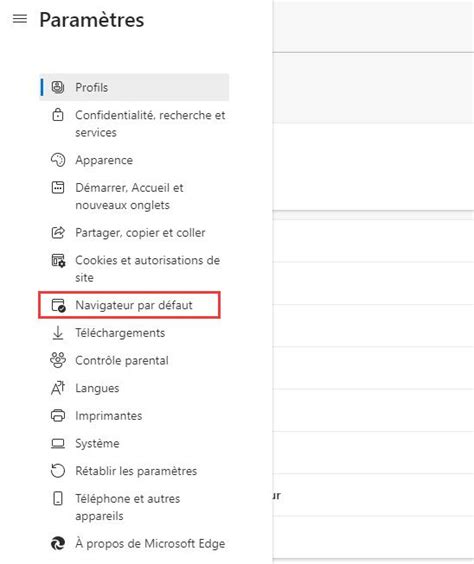474x564 pixels.
Task: Click the Apparence palette icon
Action: point(58,160)
